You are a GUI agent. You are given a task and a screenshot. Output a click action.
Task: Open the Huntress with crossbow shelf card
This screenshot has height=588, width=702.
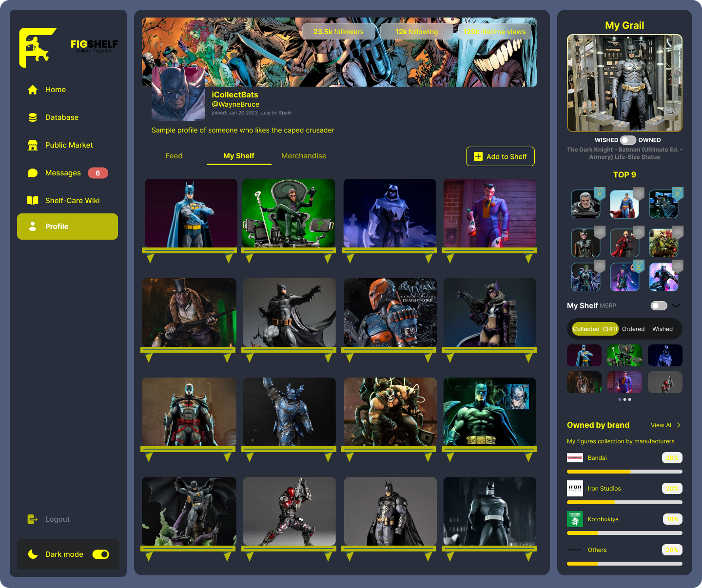pyautogui.click(x=489, y=313)
